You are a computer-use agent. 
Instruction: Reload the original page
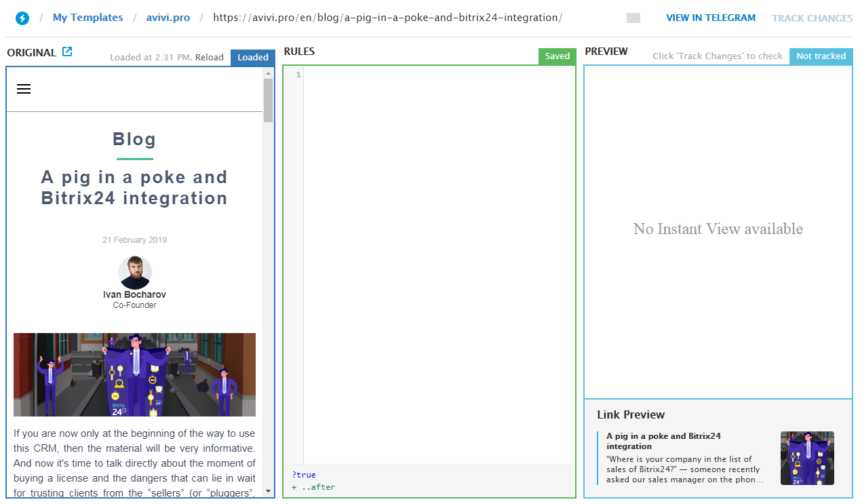point(210,58)
